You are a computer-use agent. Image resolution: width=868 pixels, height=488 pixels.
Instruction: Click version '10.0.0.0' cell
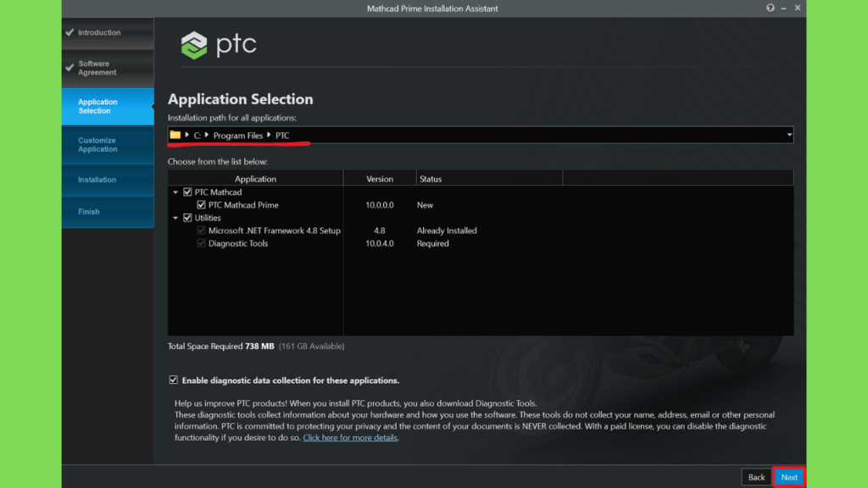[x=380, y=205]
